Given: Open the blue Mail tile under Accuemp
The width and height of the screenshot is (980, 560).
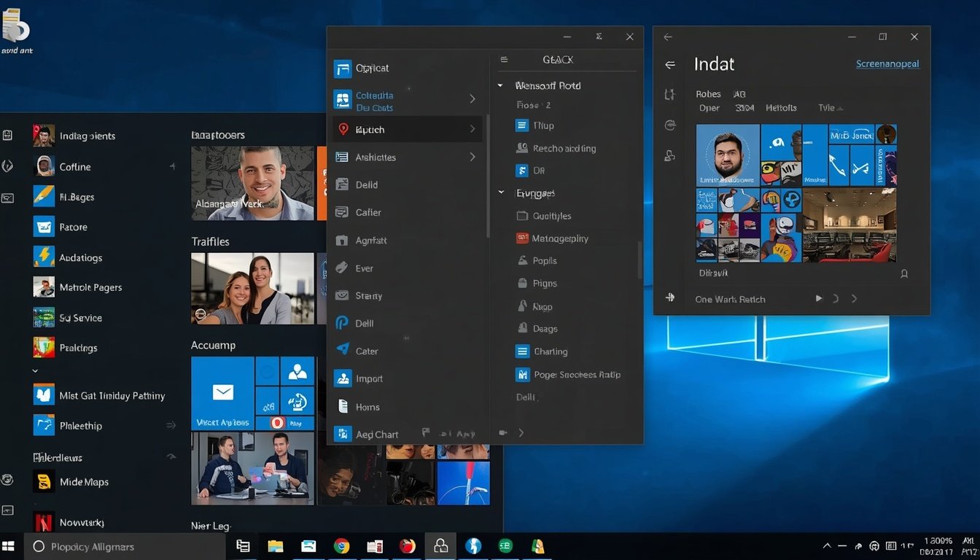Looking at the screenshot, I should point(222,393).
